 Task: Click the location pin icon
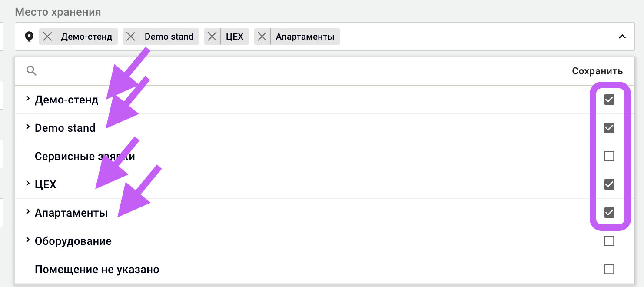point(29,37)
